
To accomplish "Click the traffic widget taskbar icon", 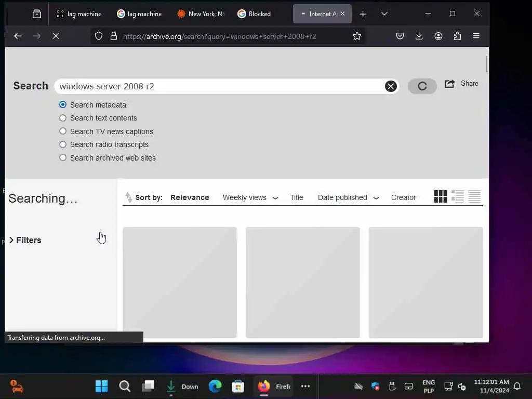I will click(x=16, y=386).
